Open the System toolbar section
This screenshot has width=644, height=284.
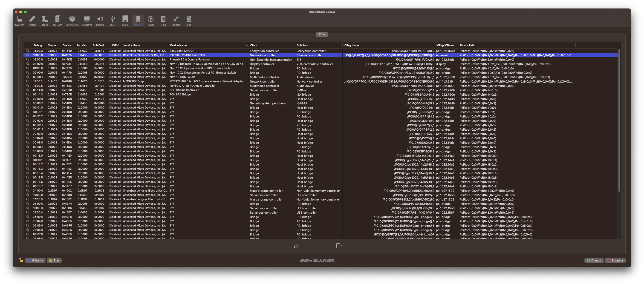point(20,21)
